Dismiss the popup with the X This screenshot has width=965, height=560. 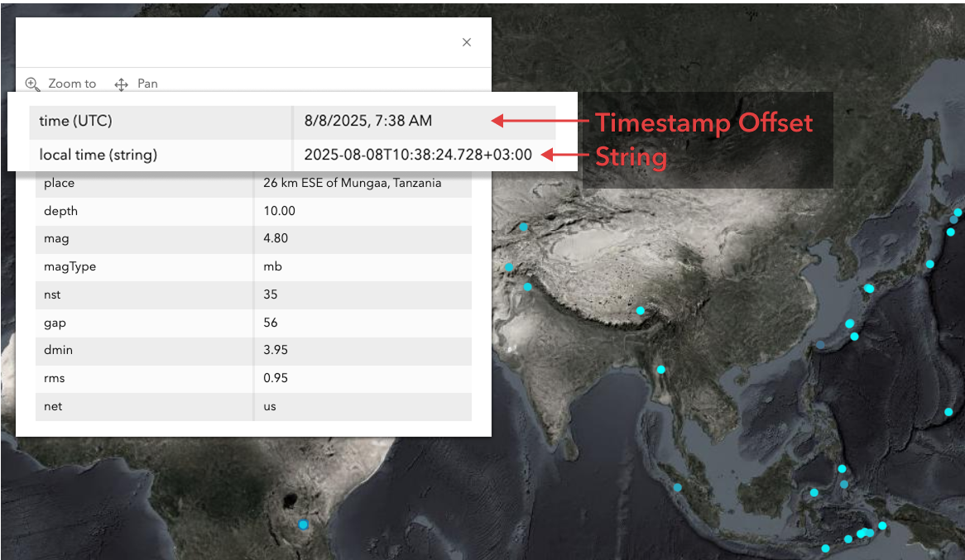466,41
